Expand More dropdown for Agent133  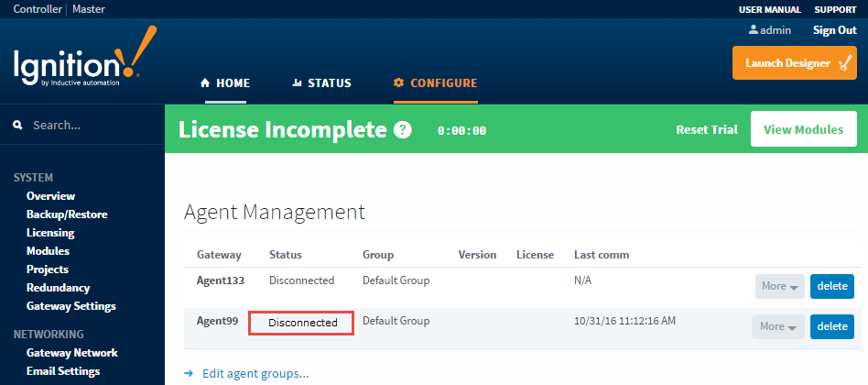(x=779, y=286)
